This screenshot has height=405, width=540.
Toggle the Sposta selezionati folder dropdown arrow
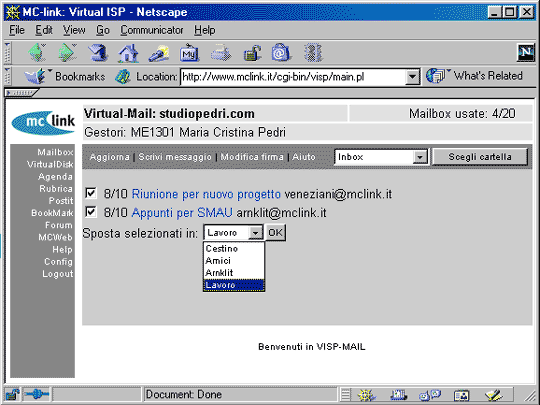(x=255, y=233)
